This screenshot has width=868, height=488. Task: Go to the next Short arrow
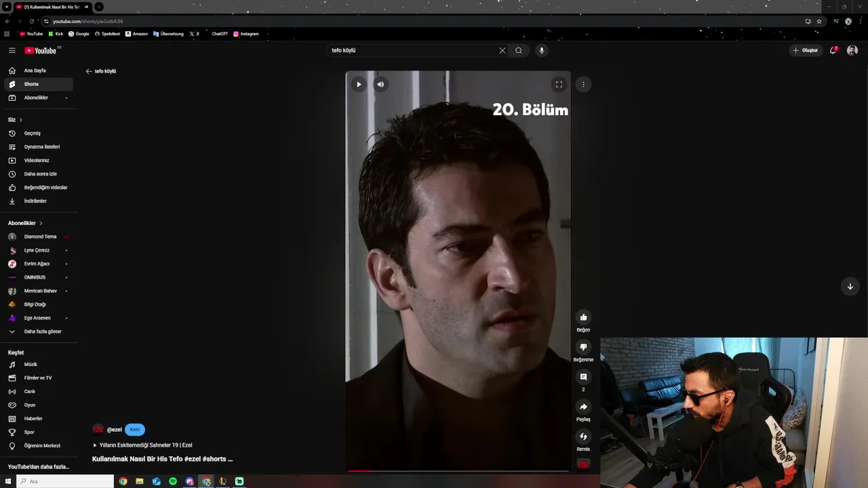point(850,286)
